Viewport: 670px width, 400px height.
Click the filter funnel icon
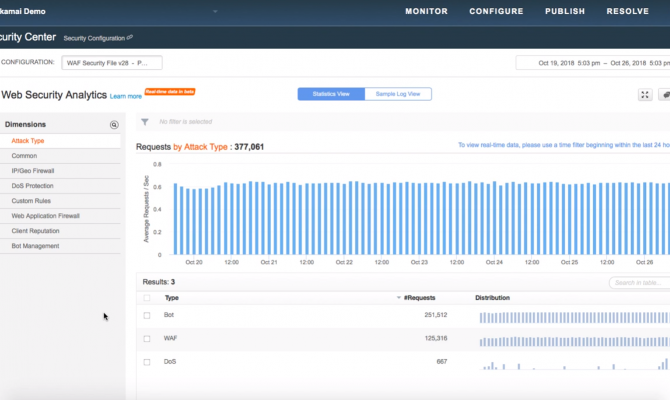[145, 122]
